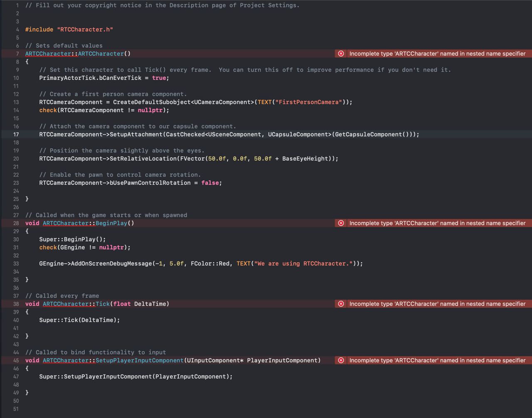Click the 'false' keyword on line 23
Screen dimensions: 532x418
pos(210,183)
